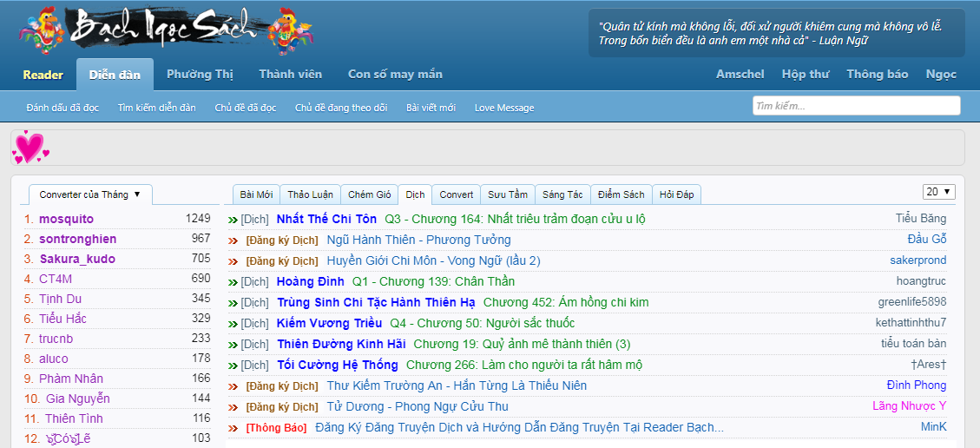
Task: Select the Convert tab
Action: 457,194
